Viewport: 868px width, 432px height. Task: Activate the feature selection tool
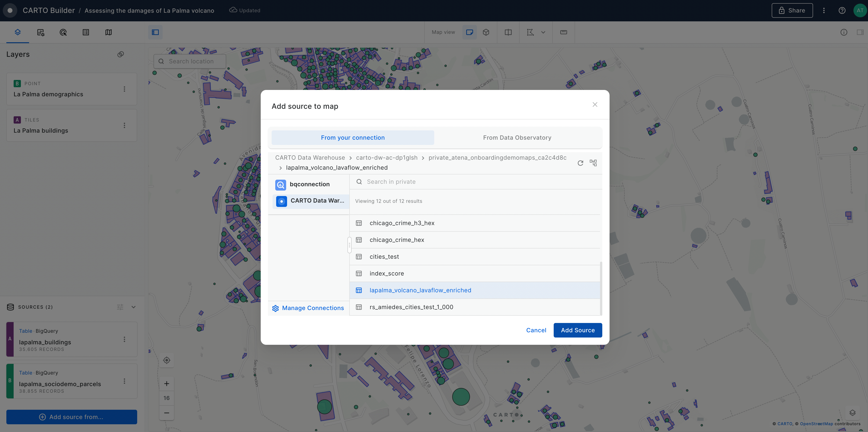530,32
